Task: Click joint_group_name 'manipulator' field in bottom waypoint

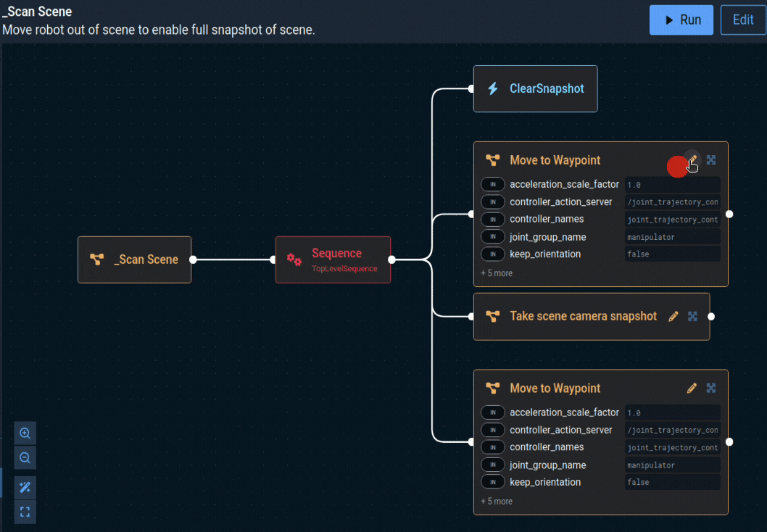Action: pyautogui.click(x=673, y=465)
